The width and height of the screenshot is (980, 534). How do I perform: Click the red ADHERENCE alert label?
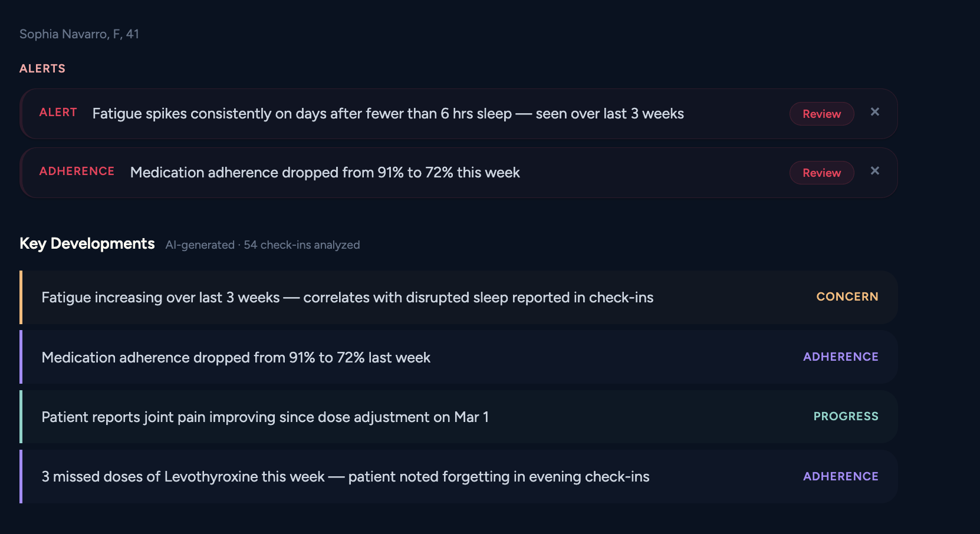[77, 172]
